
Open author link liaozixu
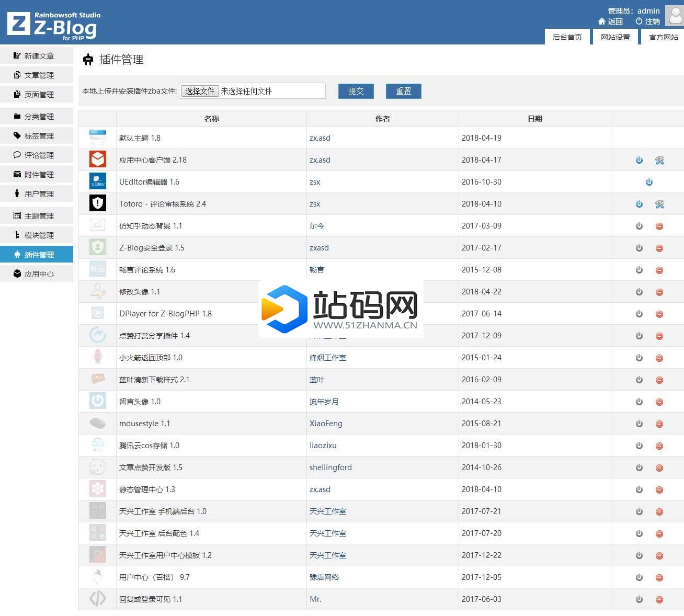(323, 446)
